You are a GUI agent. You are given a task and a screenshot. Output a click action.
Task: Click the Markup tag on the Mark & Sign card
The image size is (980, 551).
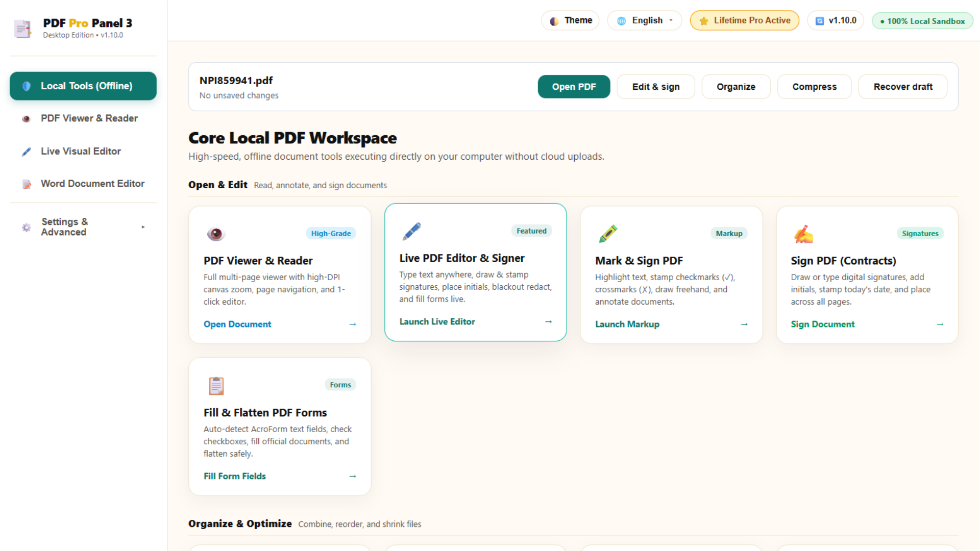point(729,234)
